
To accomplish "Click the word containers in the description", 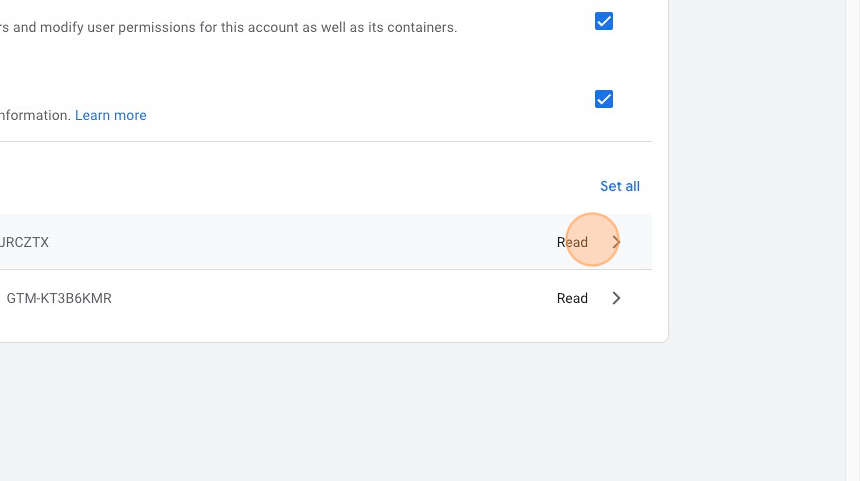I will click(x=426, y=28).
